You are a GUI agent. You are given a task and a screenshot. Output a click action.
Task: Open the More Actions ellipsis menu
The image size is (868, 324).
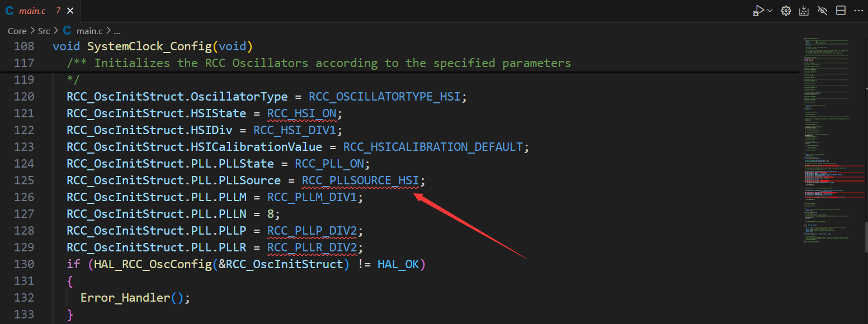858,11
